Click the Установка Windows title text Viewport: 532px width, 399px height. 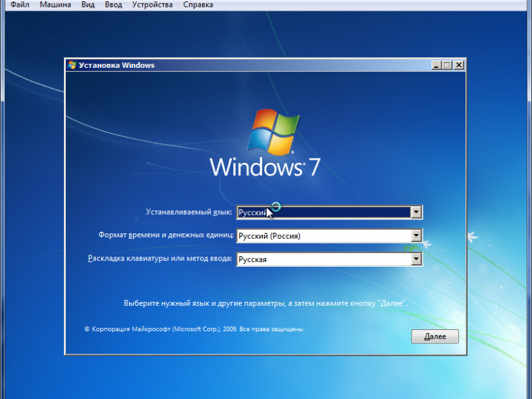(117, 65)
